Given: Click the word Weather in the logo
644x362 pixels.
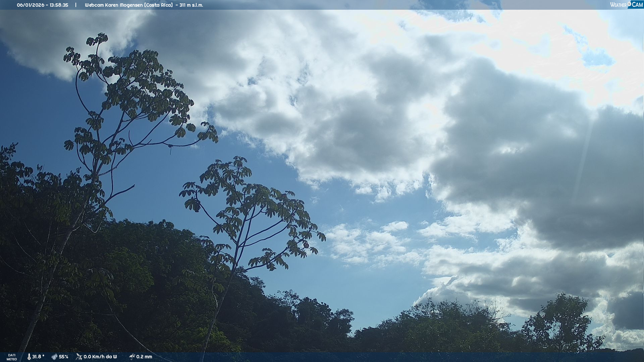Looking at the screenshot, I should pyautogui.click(x=618, y=5).
